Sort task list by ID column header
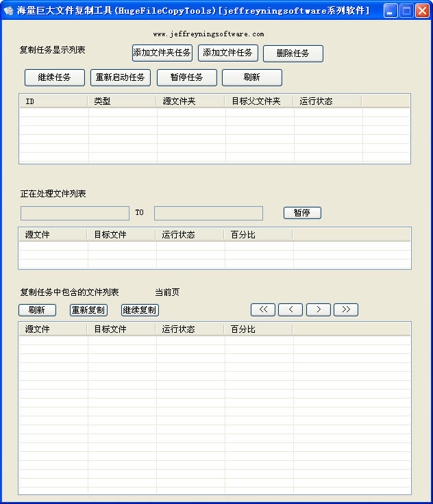 pyautogui.click(x=53, y=101)
